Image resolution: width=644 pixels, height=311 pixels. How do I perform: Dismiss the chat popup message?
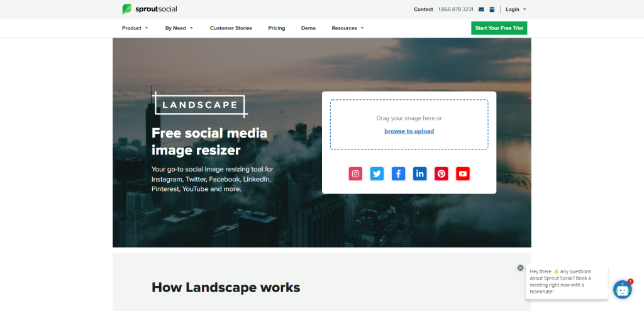coord(520,268)
